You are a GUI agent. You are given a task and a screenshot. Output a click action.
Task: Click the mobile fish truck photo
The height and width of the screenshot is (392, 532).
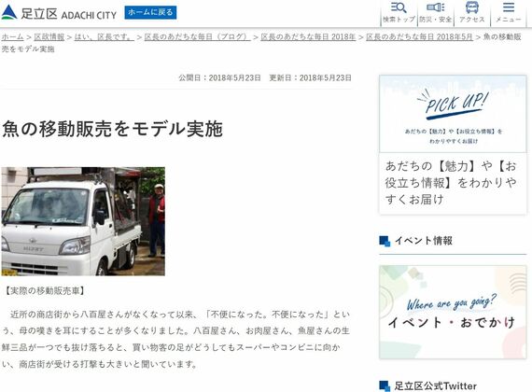[x=83, y=221]
